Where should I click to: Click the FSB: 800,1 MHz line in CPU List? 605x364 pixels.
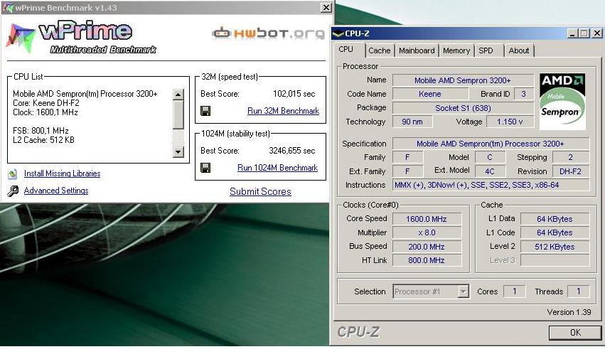(x=41, y=131)
